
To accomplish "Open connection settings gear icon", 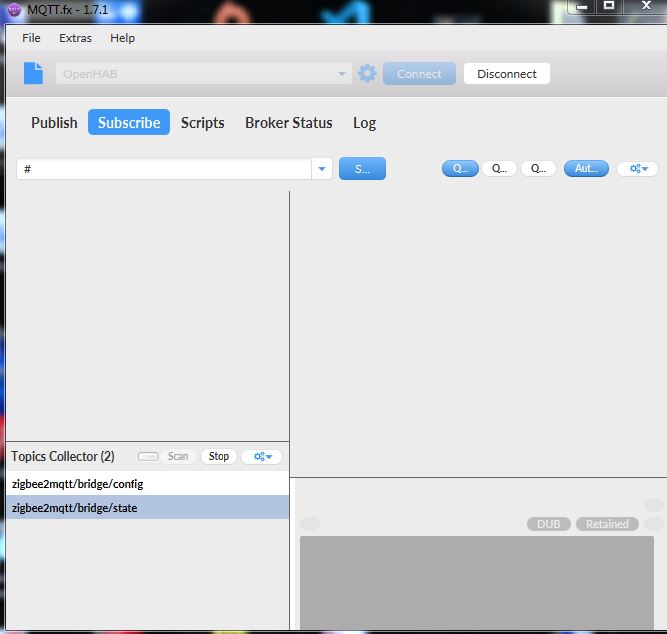I will tap(367, 74).
